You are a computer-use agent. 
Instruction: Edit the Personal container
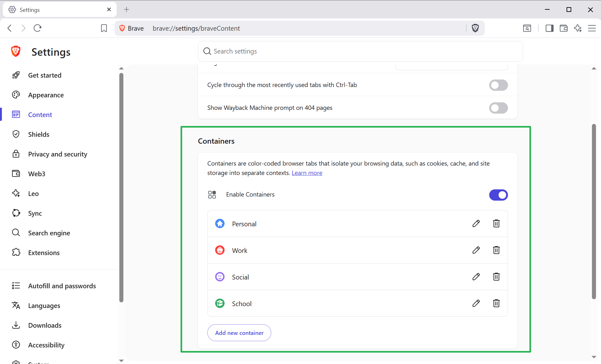tap(476, 223)
